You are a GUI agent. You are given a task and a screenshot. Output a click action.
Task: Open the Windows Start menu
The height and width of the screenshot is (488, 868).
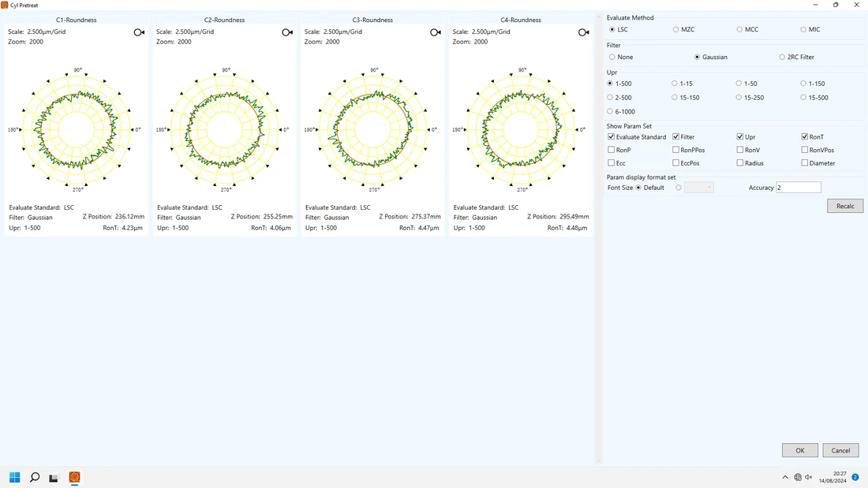click(x=15, y=477)
